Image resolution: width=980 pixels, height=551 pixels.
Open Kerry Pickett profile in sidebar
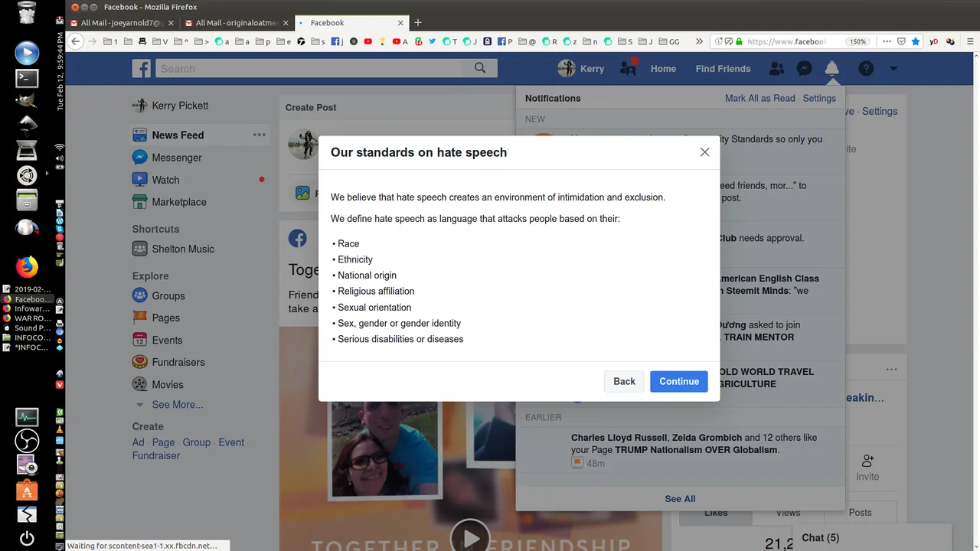[x=180, y=106]
